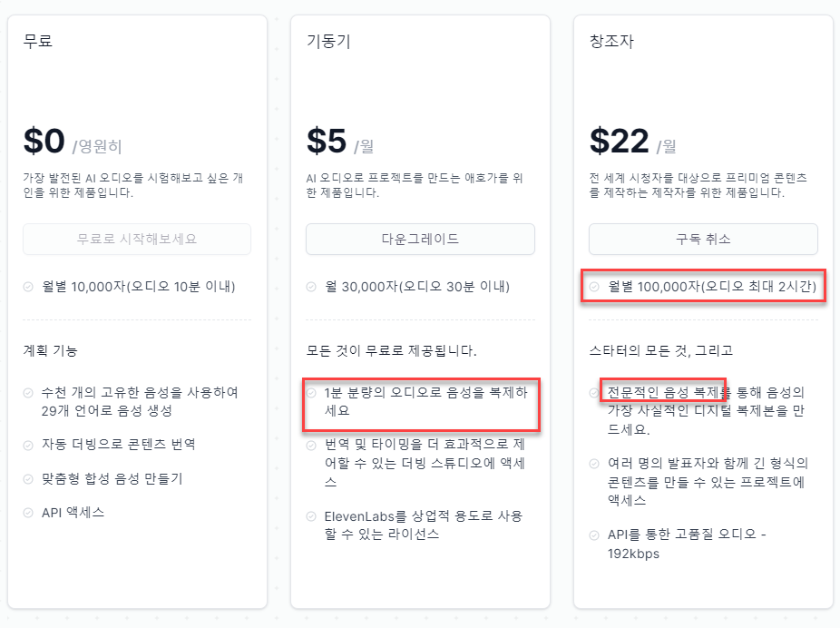Click the $22 price on the 창조자 plan
The width and height of the screenshot is (840, 628).
(x=619, y=142)
